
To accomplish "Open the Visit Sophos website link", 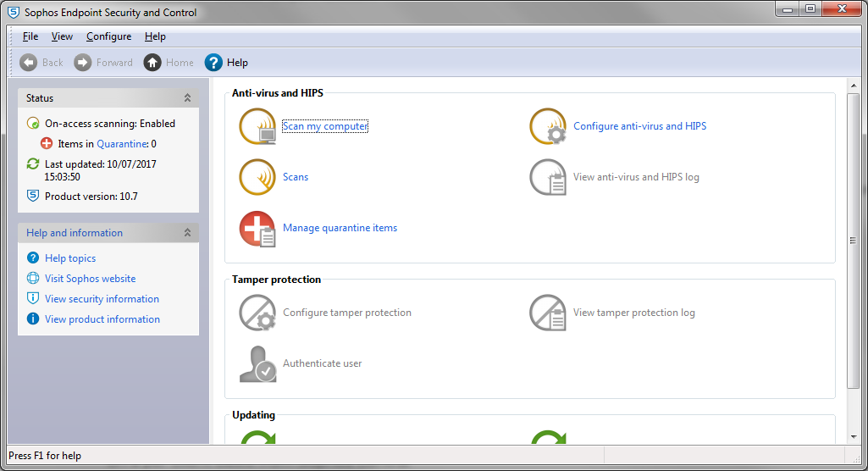I will (91, 279).
